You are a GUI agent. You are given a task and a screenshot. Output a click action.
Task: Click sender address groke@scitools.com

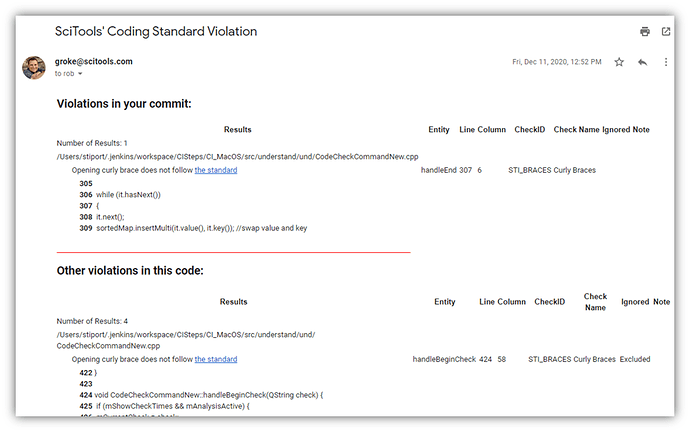[93, 61]
